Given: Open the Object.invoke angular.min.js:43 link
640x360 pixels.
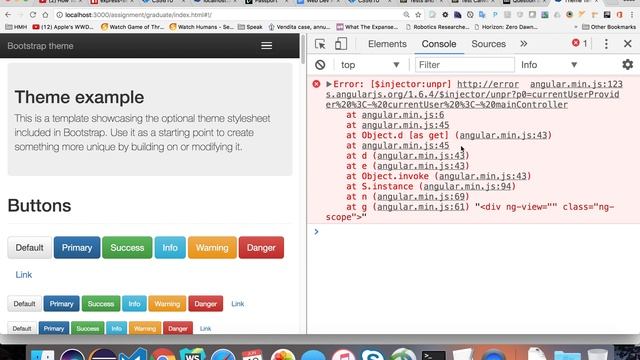Looking at the screenshot, I should pyautogui.click(x=482, y=176).
